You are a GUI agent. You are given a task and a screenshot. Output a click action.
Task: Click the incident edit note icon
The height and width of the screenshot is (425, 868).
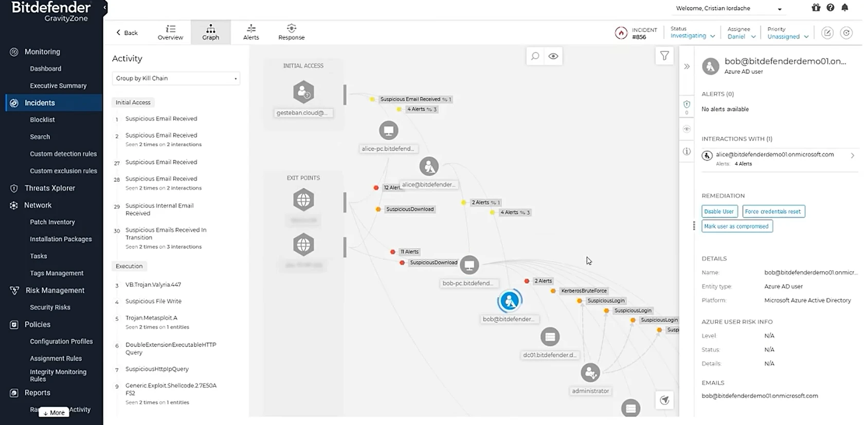[x=827, y=33]
